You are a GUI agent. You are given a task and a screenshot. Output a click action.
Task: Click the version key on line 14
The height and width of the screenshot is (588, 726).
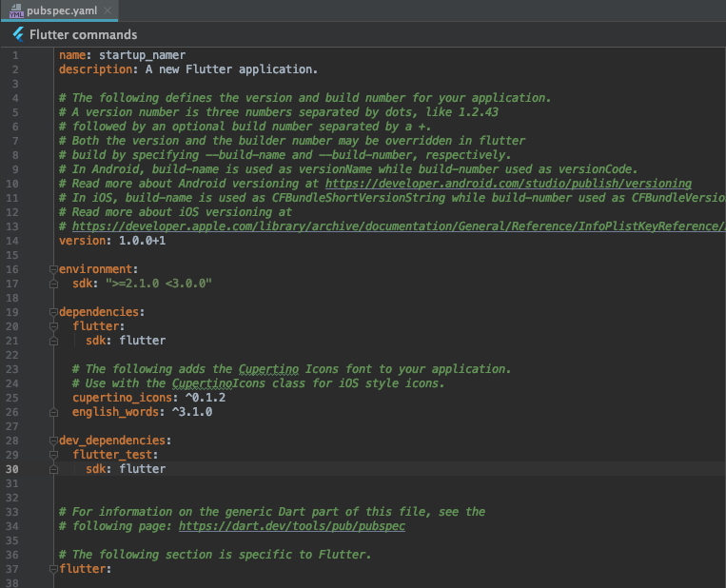point(83,241)
